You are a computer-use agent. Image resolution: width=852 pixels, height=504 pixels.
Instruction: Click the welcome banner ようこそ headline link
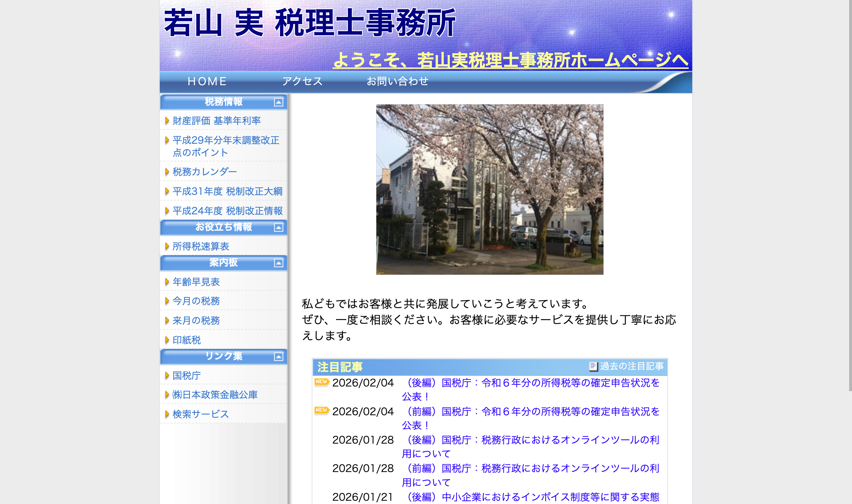pyautogui.click(x=510, y=60)
